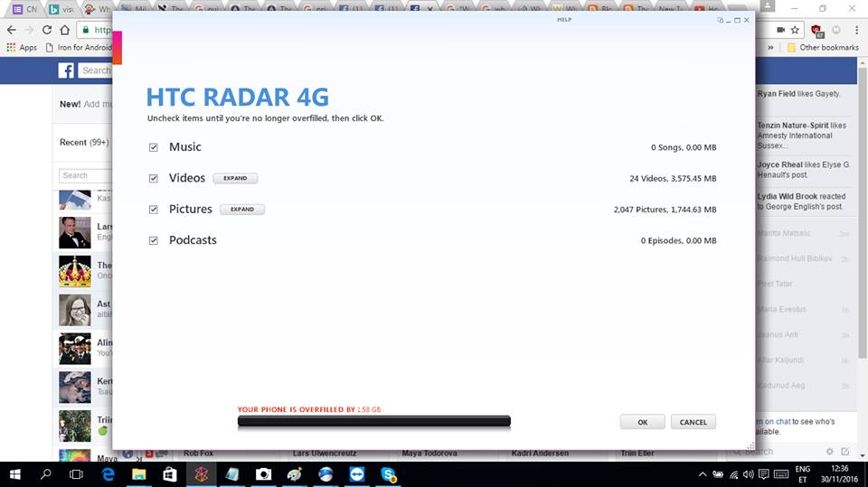The height and width of the screenshot is (487, 868).
Task: Open the taskbar clock and date
Action: [x=839, y=474]
